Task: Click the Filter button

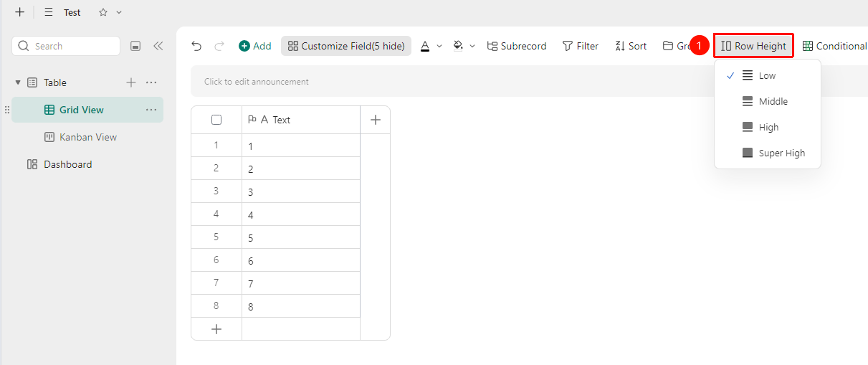Action: click(581, 46)
